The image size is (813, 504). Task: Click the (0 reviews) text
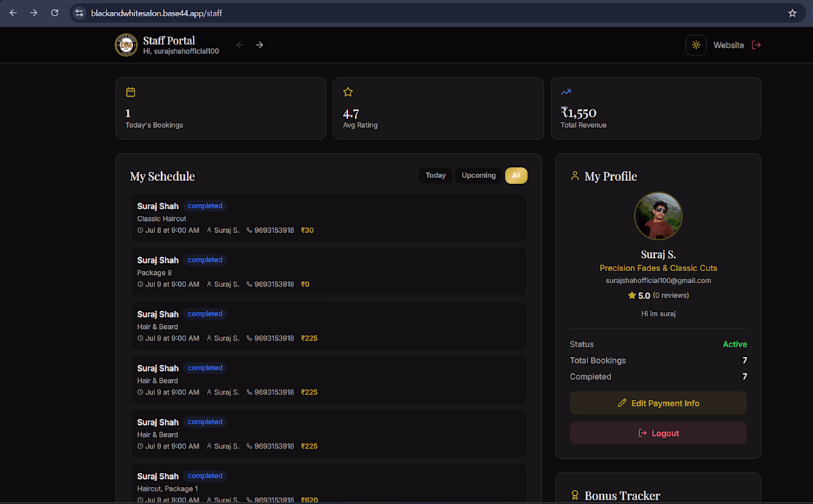point(670,295)
